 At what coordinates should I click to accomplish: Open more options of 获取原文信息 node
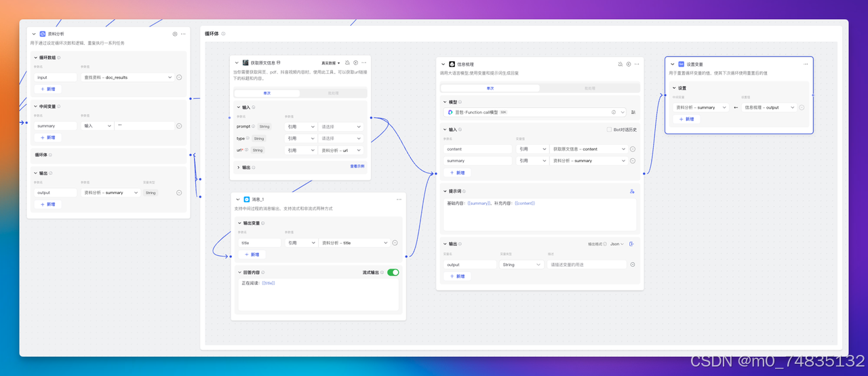pyautogui.click(x=363, y=62)
